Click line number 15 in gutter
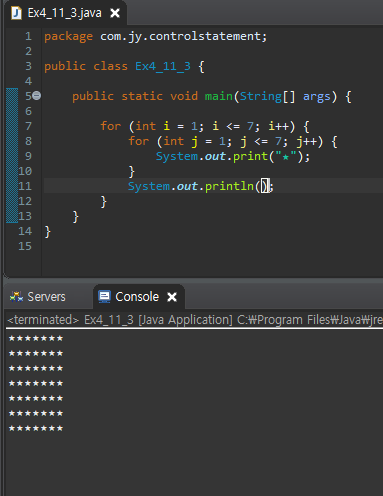 25,246
